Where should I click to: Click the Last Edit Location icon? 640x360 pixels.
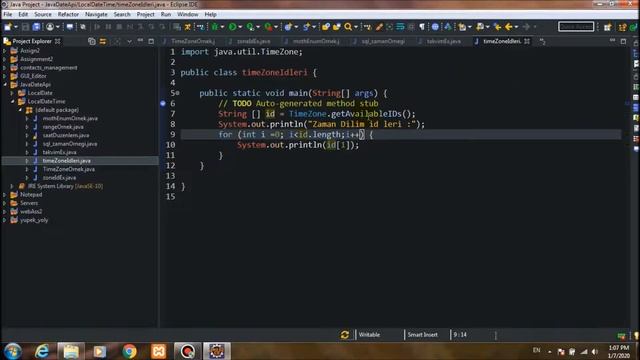497,27
